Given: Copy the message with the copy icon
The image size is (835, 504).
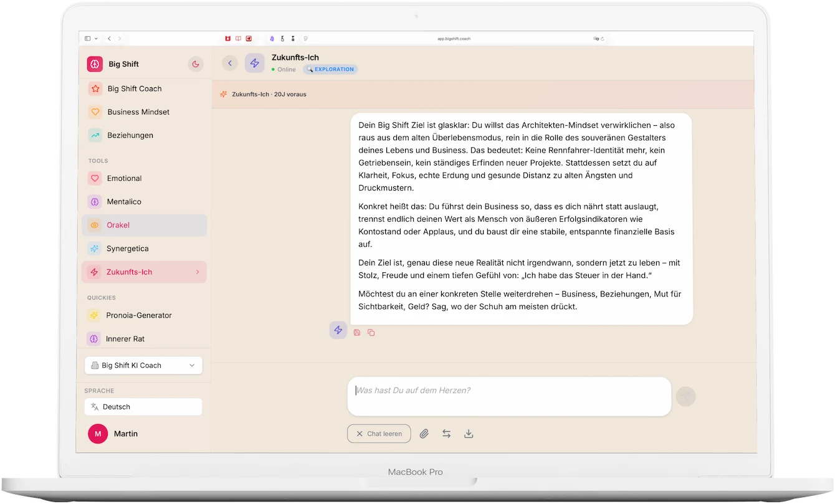Looking at the screenshot, I should 371,333.
